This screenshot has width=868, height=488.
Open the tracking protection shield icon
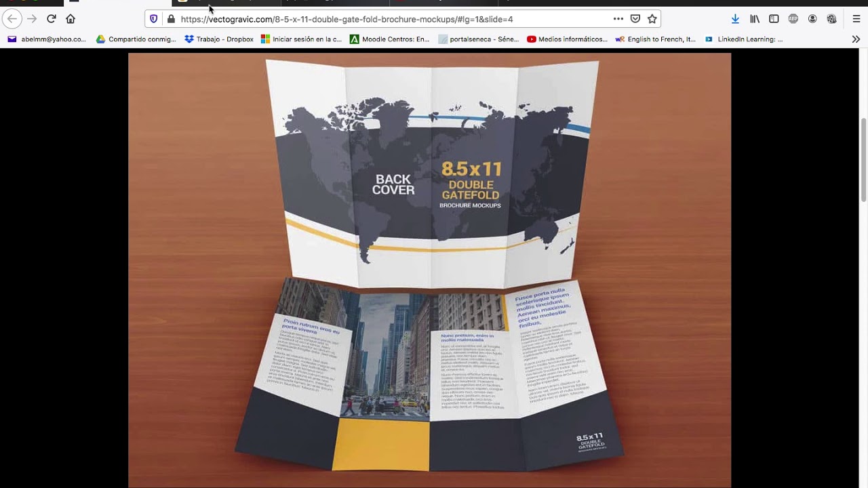coord(154,19)
